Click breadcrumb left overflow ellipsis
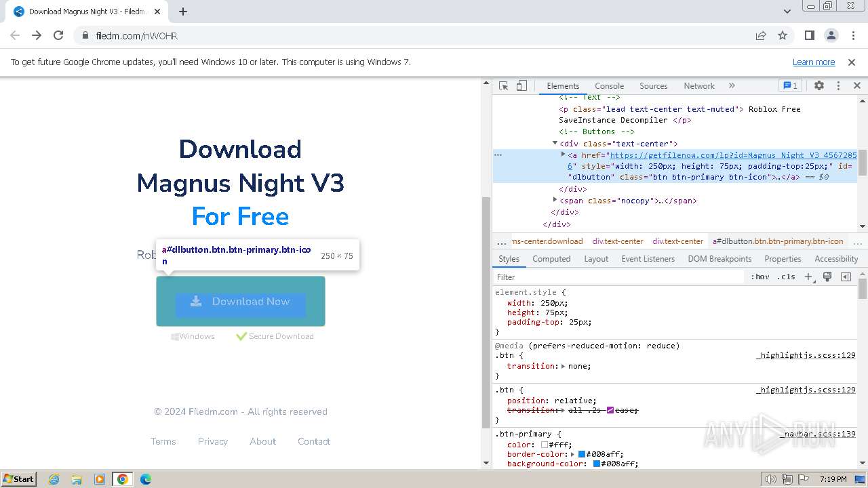This screenshot has width=868, height=488. click(x=501, y=241)
